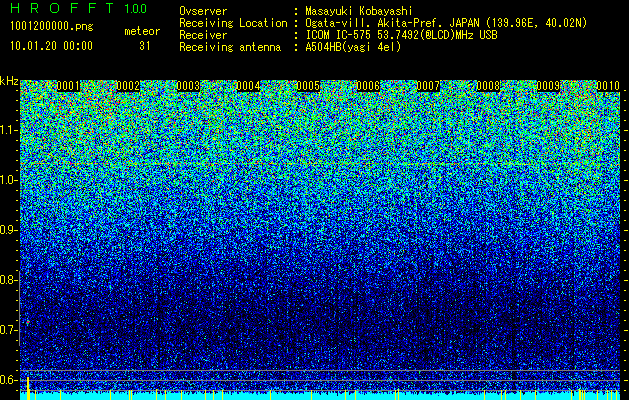Click the HROFFT 1.0.0 title text
The width and height of the screenshot is (629, 400).
79,8
